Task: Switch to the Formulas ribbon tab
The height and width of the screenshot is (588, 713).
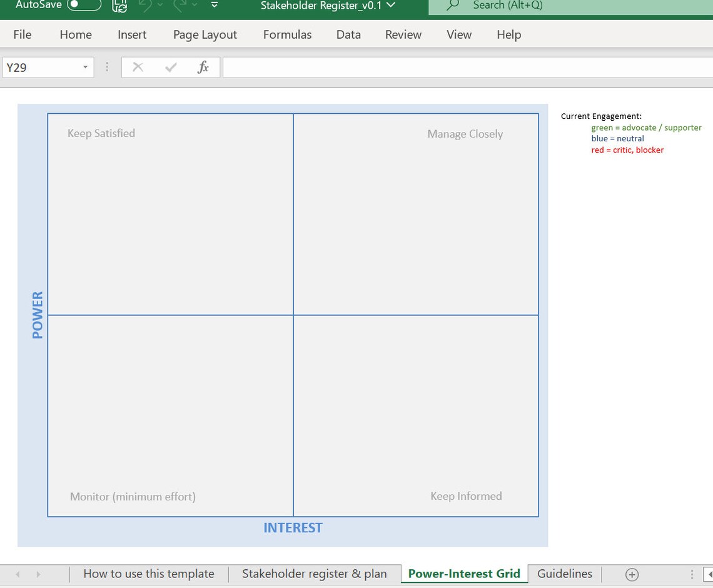Action: tap(287, 34)
